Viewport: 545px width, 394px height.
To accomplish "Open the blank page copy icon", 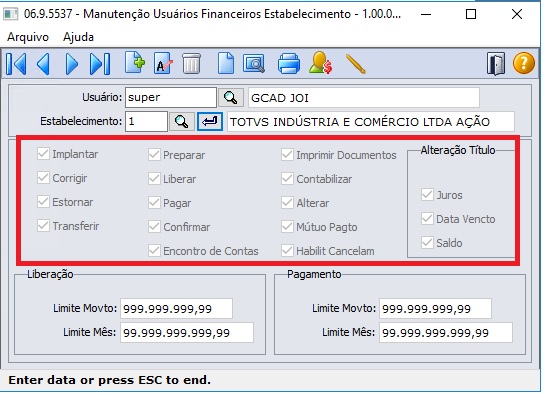I will point(226,63).
